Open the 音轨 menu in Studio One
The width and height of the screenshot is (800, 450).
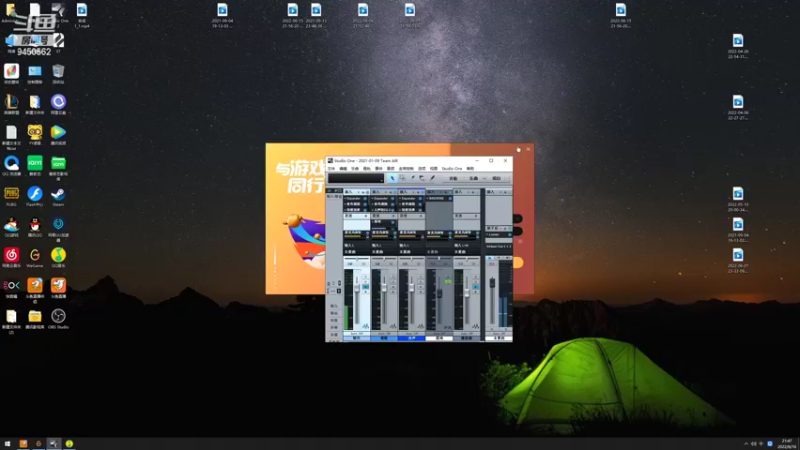(x=367, y=168)
